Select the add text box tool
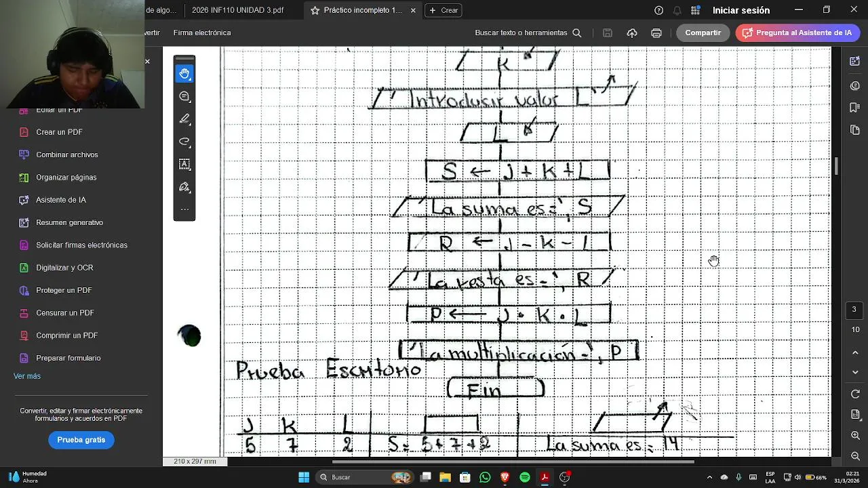Viewport: 868px width, 488px height. [184, 164]
